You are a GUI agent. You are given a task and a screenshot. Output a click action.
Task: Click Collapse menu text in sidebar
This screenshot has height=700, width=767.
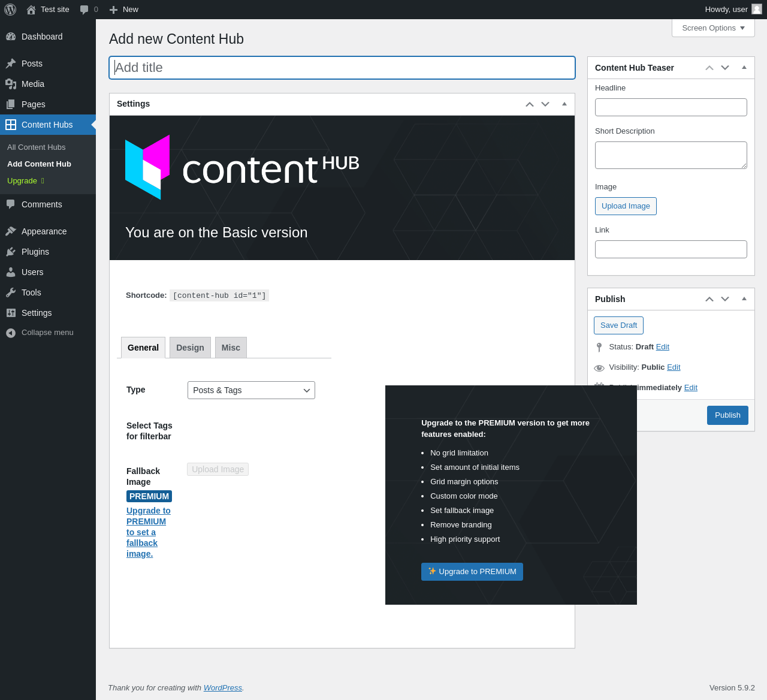click(x=47, y=333)
